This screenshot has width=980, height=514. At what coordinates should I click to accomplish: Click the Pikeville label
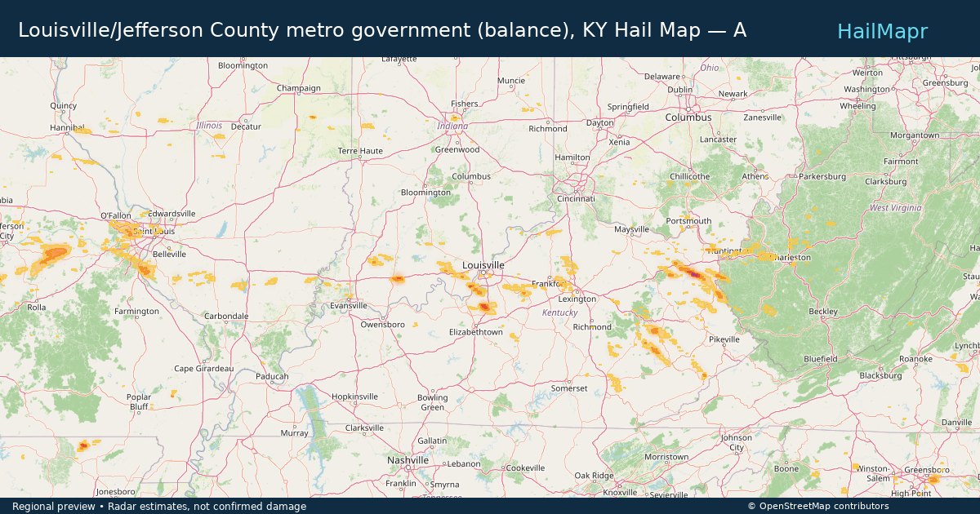click(x=724, y=339)
